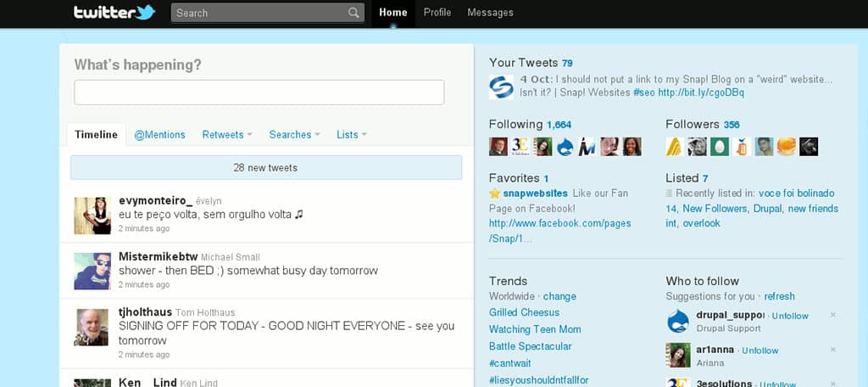The width and height of the screenshot is (868, 387).
Task: Open last Following avatar thumbnail
Action: pyautogui.click(x=632, y=146)
